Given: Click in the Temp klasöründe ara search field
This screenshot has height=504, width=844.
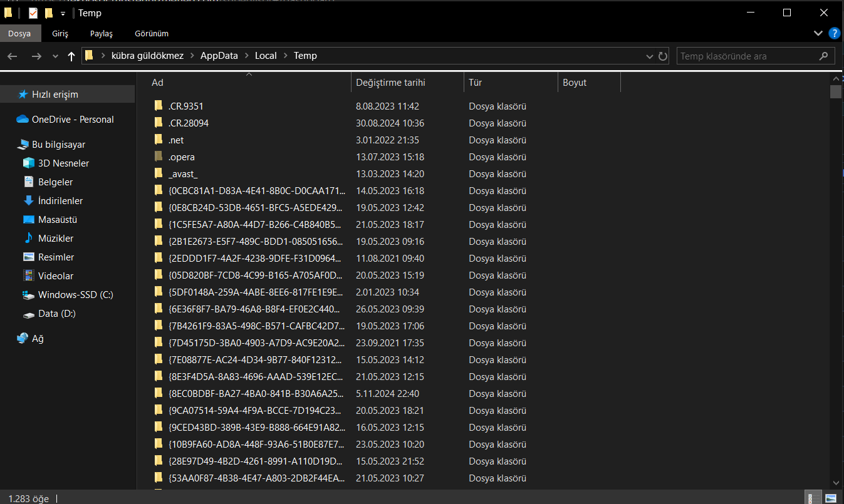Looking at the screenshot, I should click(746, 56).
